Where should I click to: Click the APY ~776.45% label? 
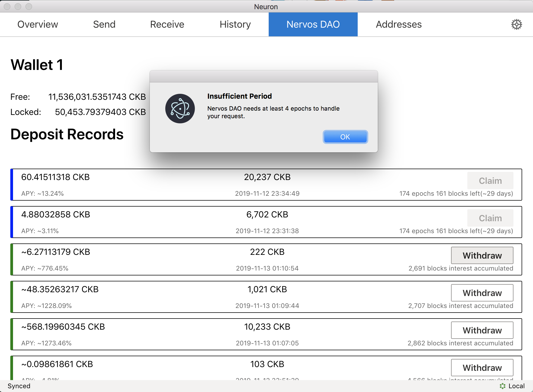[45, 268]
